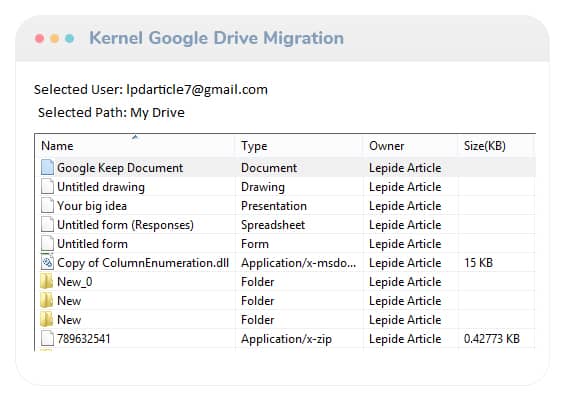
Task: Select the Copy of ColumnEnumeration.dll name
Action: 143,263
